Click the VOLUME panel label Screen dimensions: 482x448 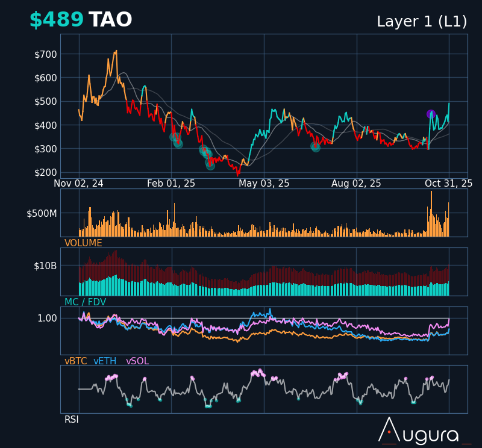83,243
